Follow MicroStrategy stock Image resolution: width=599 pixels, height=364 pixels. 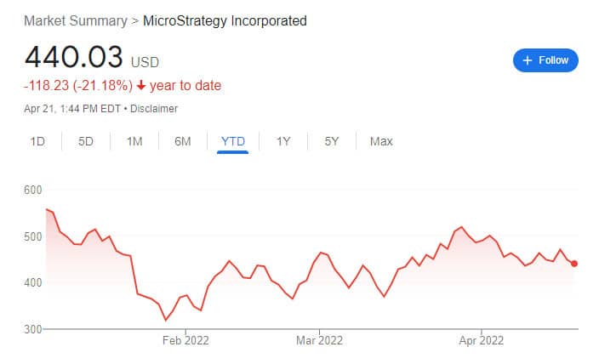[x=545, y=60]
